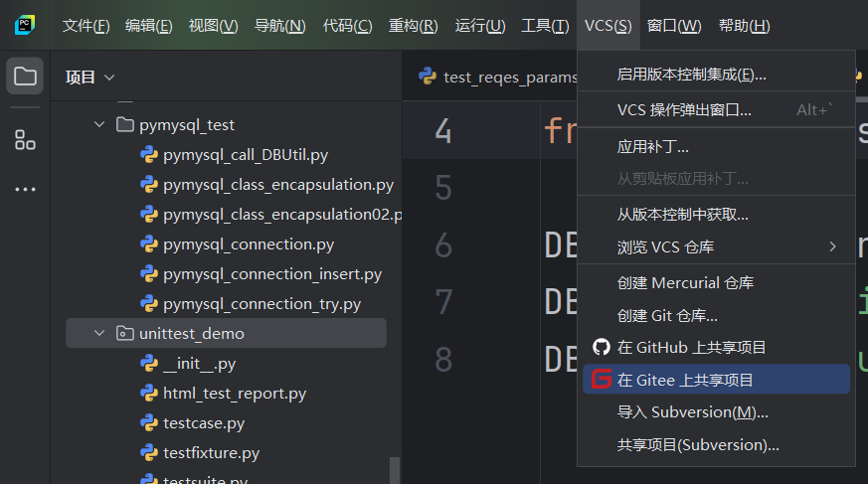Screen dimensions: 868x484
Task: Open the 编辑(E) menu
Action: (149, 26)
